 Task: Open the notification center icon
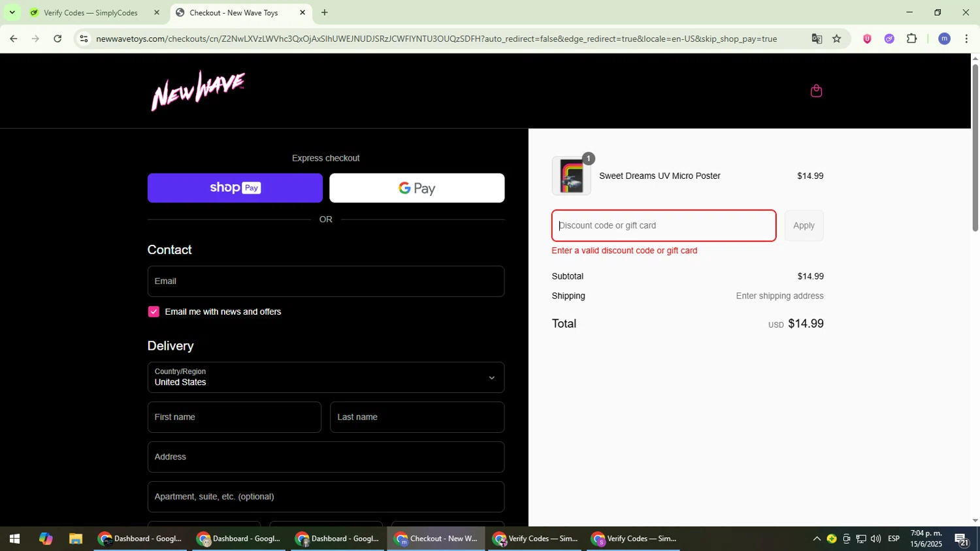pos(962,539)
